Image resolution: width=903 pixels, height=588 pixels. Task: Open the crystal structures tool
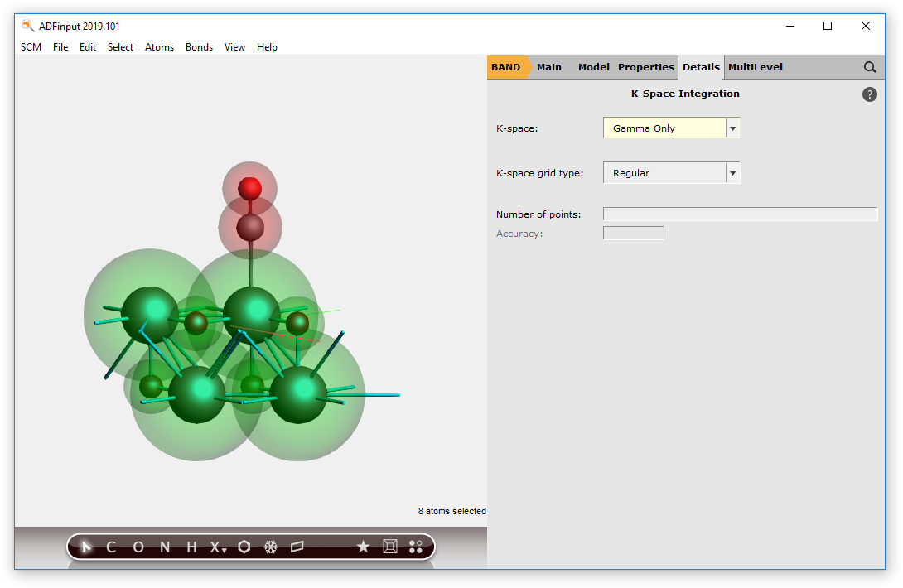pos(271,547)
